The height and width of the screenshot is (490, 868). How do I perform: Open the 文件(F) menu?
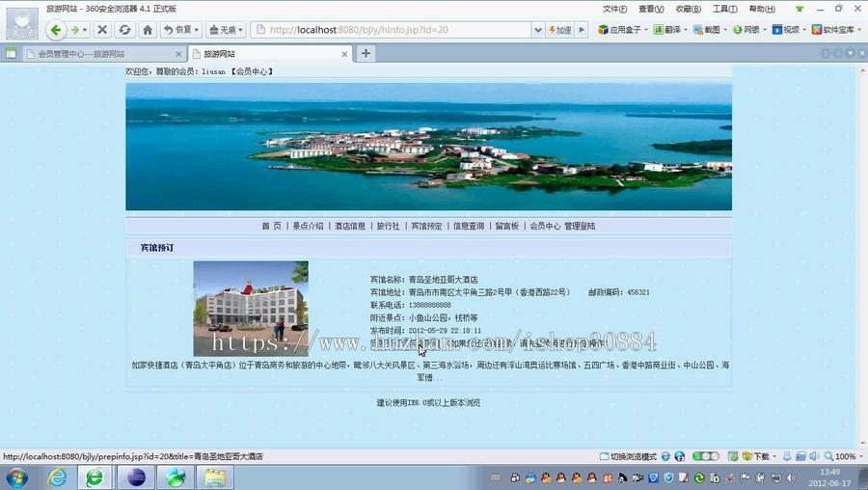(614, 9)
